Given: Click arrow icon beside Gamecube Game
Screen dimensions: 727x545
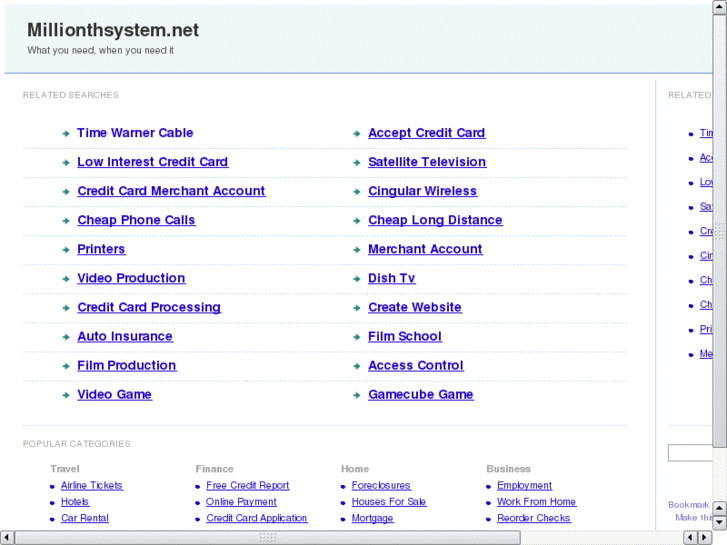Looking at the screenshot, I should tap(357, 395).
